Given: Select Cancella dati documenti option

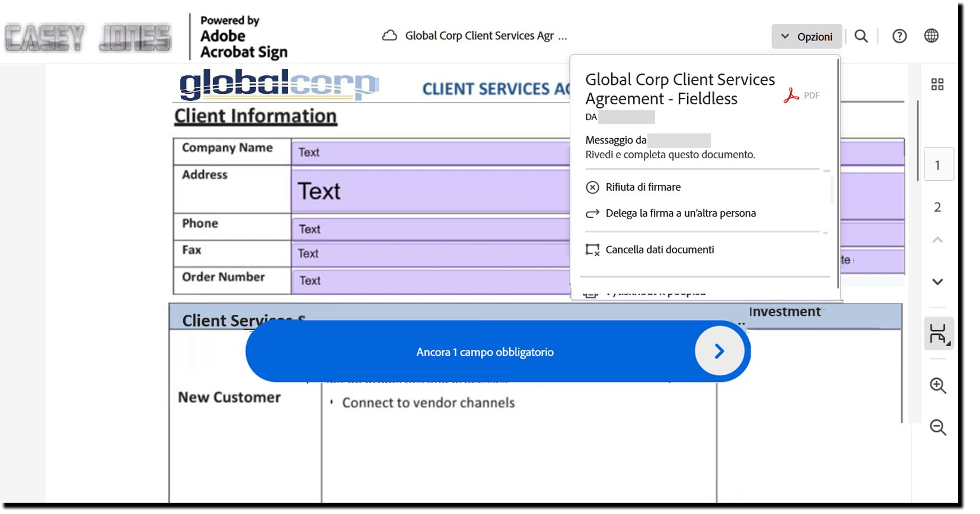Looking at the screenshot, I should pos(659,250).
